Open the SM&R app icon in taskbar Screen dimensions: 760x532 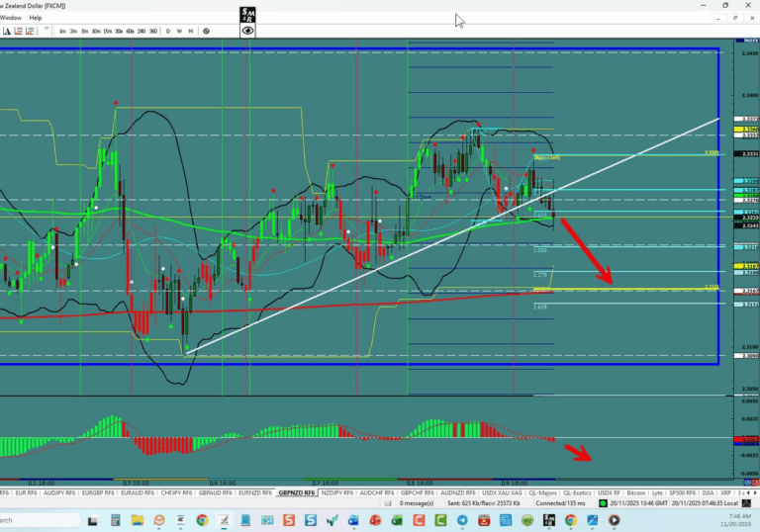click(x=549, y=520)
